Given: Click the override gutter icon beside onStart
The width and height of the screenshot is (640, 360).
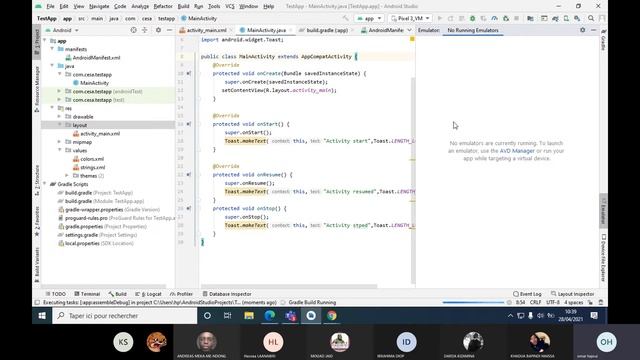Looking at the screenshot, I should point(189,124).
